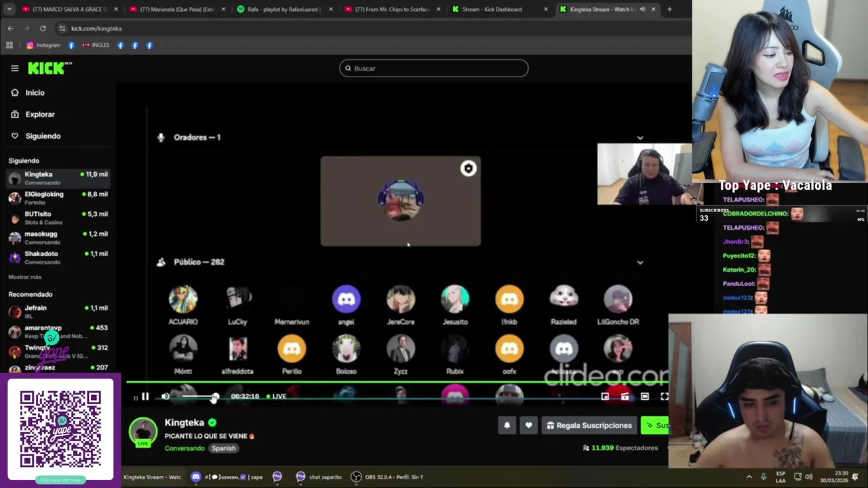Open INGLES bookmark
This screenshot has width=868, height=488.
point(95,45)
